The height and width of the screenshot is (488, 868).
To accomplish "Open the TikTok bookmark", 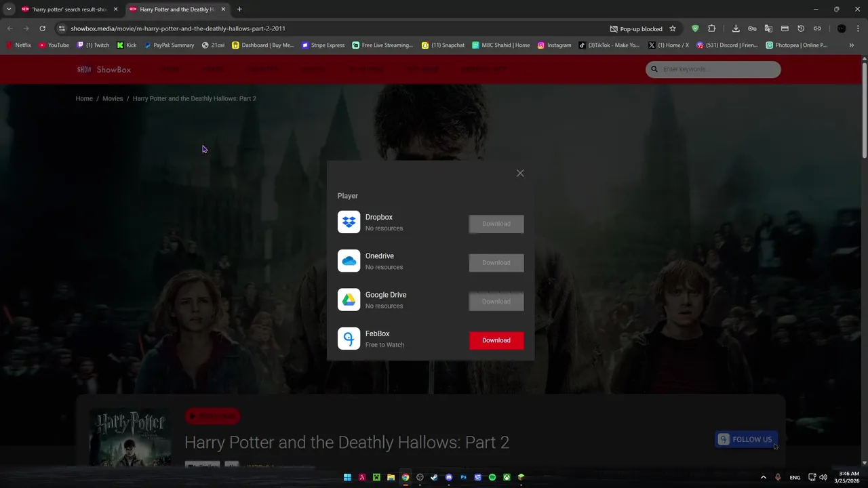I will point(609,45).
